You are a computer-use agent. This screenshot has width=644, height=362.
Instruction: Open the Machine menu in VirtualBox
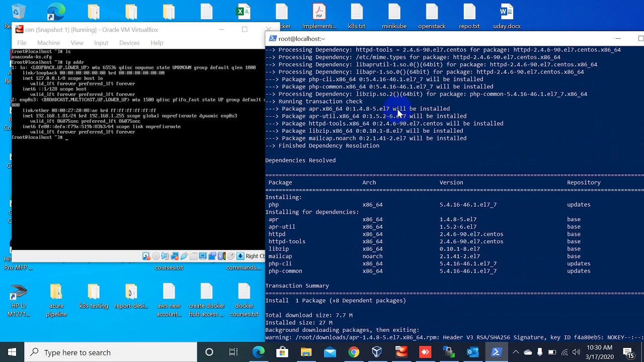click(48, 43)
